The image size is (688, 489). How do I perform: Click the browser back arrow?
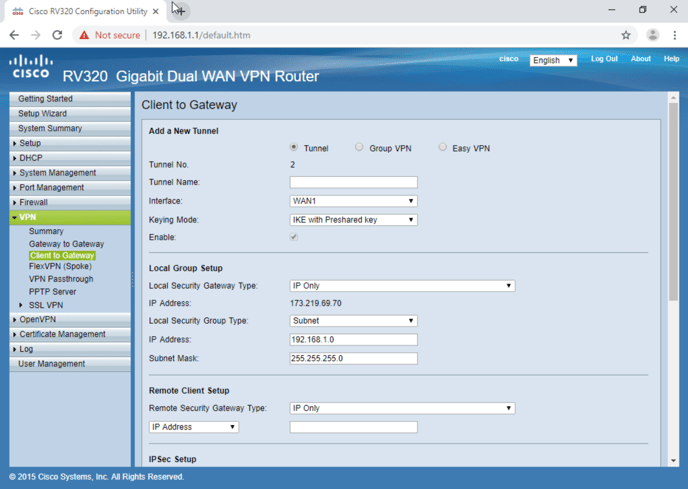click(x=14, y=35)
